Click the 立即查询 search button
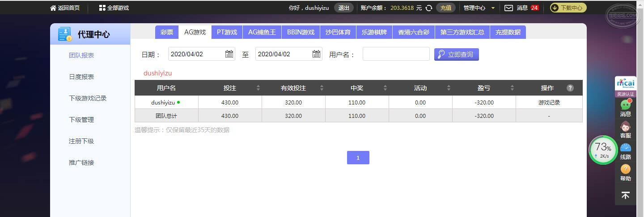This screenshot has width=644, height=217. pyautogui.click(x=457, y=54)
